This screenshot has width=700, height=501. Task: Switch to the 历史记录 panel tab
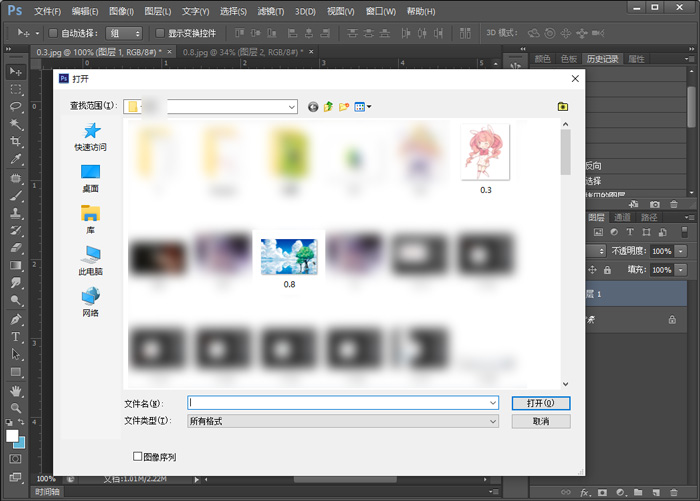602,59
